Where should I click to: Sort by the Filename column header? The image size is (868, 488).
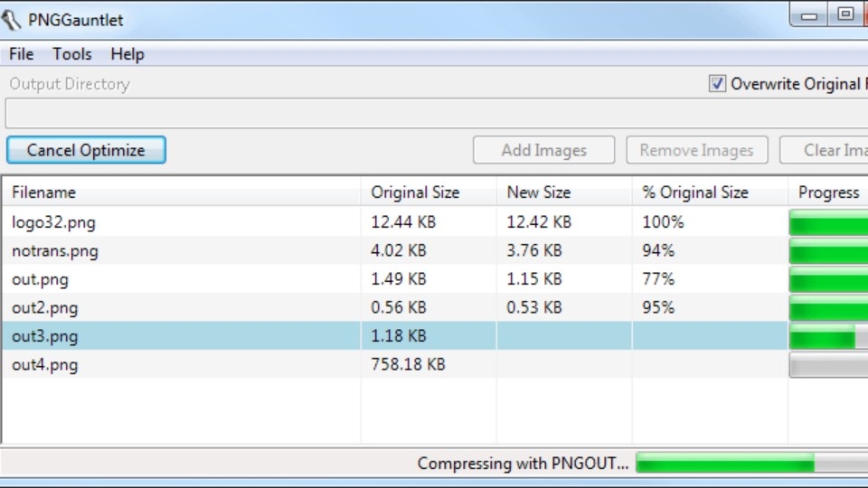coord(181,192)
